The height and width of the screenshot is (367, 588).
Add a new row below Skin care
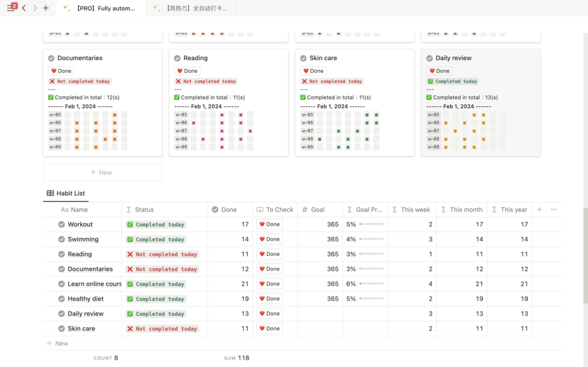[x=57, y=344]
